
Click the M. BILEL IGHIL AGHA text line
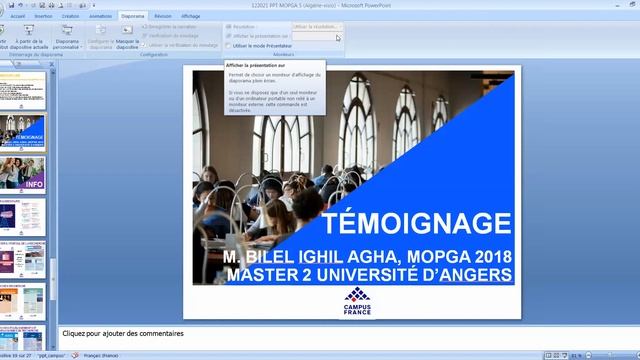(x=367, y=257)
